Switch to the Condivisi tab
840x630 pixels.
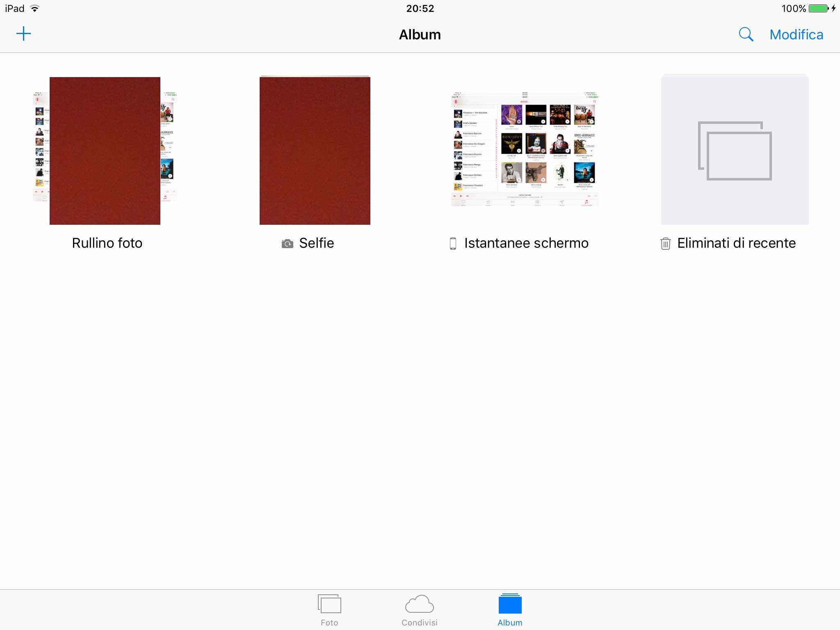(420, 610)
